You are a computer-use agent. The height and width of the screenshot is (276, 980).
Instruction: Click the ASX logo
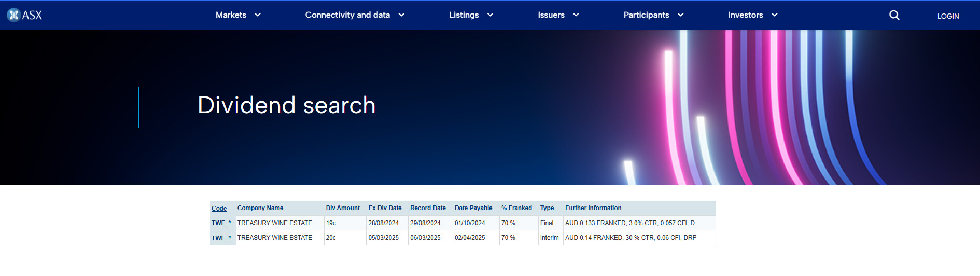point(24,15)
